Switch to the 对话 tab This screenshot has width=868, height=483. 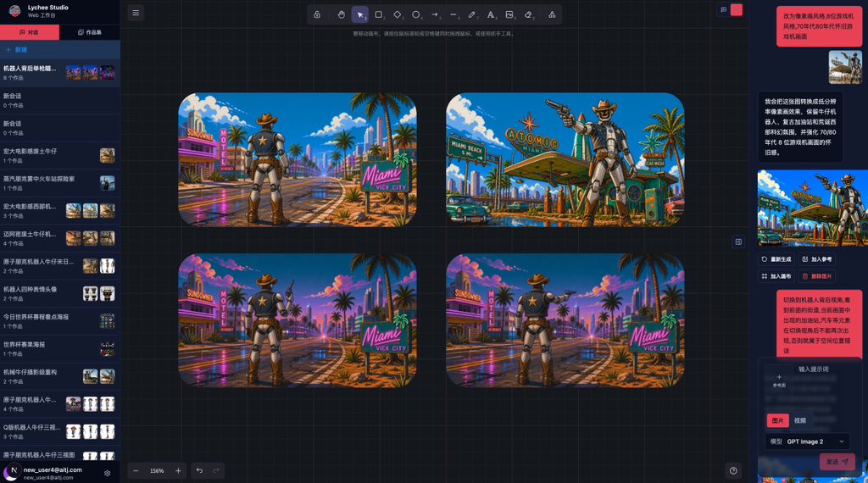coord(30,32)
